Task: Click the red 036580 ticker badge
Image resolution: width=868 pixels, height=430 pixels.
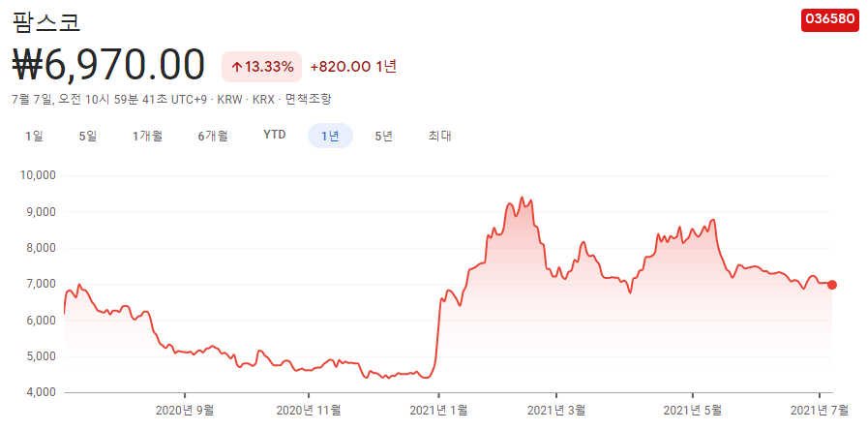Action: [x=830, y=19]
